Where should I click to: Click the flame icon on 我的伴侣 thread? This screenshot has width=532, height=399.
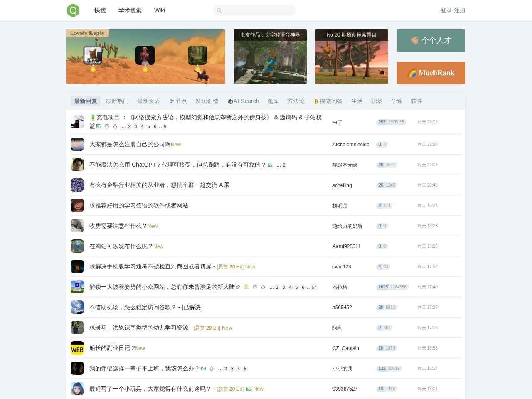211,368
